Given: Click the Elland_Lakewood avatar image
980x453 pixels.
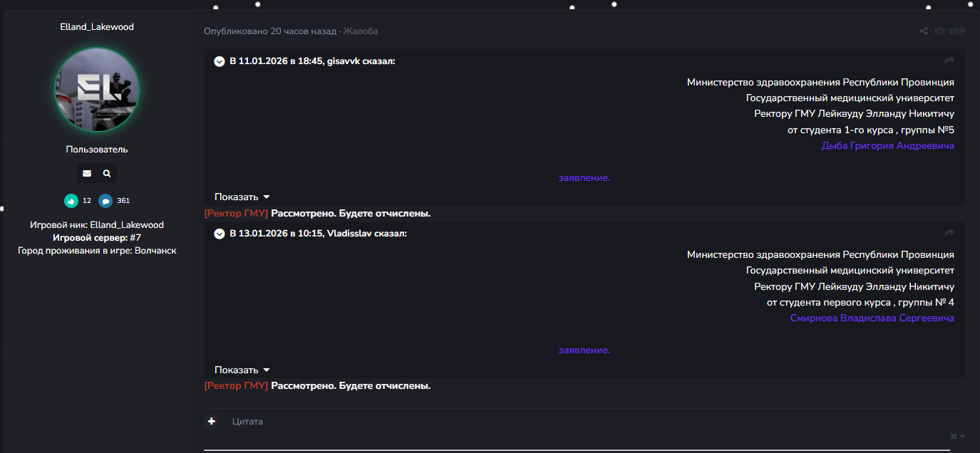Looking at the screenshot, I should coord(97,90).
